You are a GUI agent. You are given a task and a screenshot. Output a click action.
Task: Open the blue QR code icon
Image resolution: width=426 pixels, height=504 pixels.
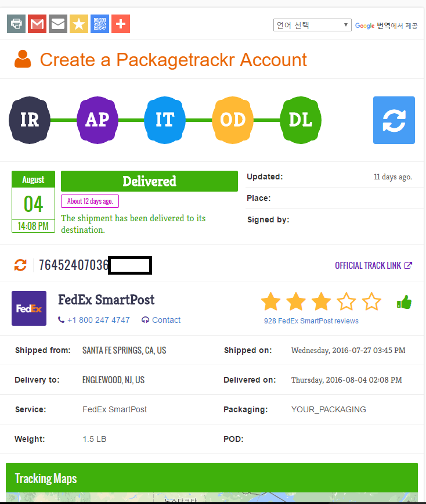100,24
